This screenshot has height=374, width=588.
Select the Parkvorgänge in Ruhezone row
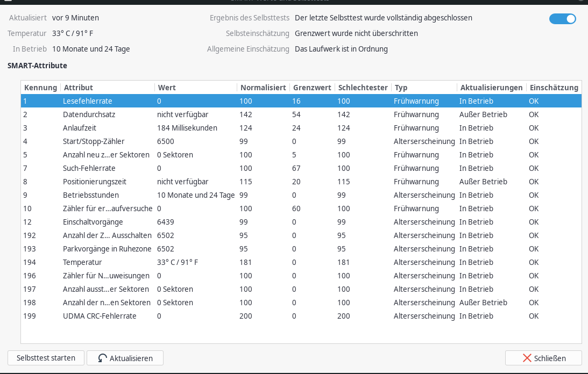click(x=301, y=249)
